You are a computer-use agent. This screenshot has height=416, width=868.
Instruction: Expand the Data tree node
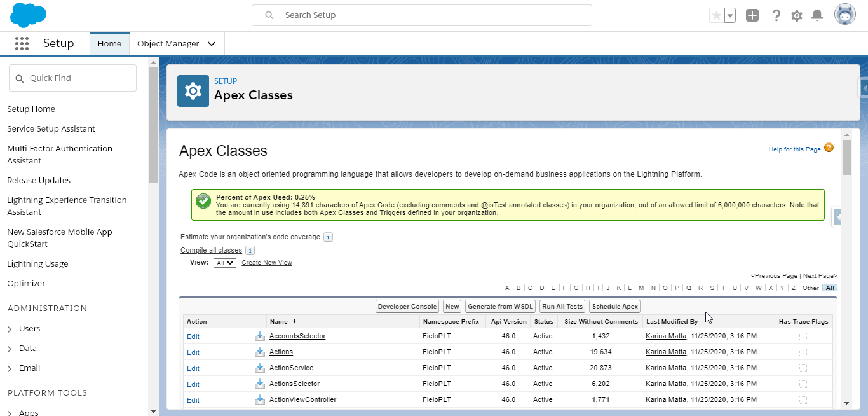[x=10, y=349]
